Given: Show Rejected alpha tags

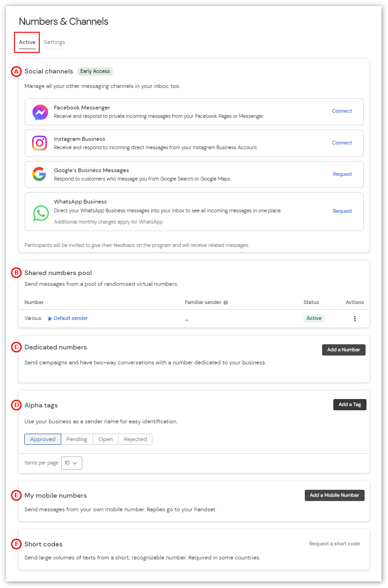Looking at the screenshot, I should (x=135, y=439).
